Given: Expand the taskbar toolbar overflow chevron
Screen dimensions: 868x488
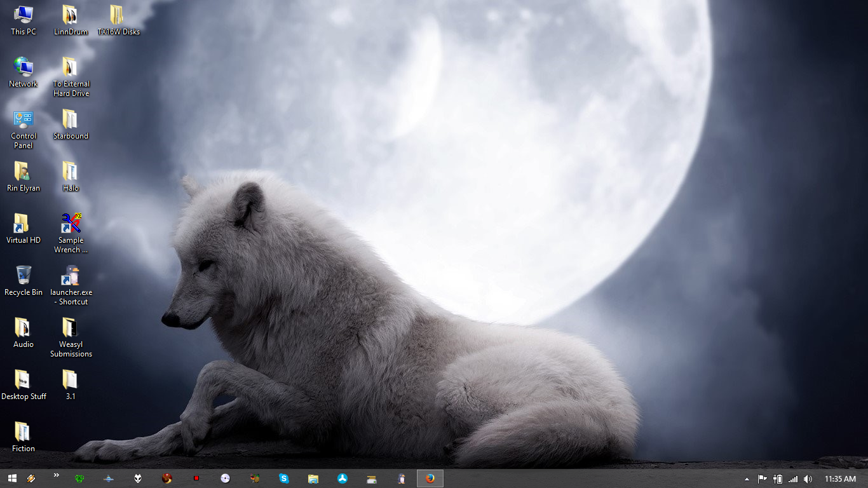Looking at the screenshot, I should [56, 475].
